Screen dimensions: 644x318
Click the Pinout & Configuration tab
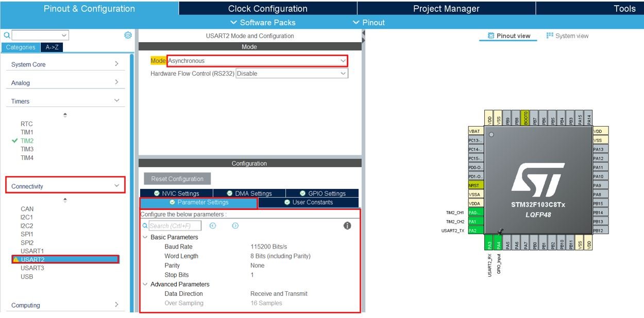coord(90,9)
